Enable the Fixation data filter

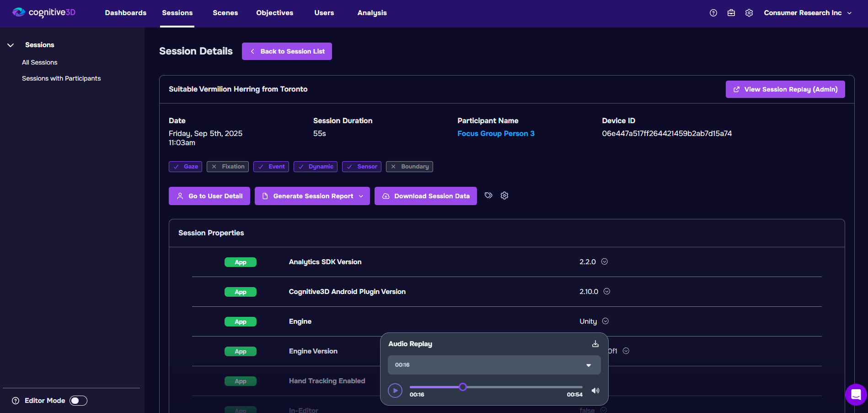click(x=228, y=167)
